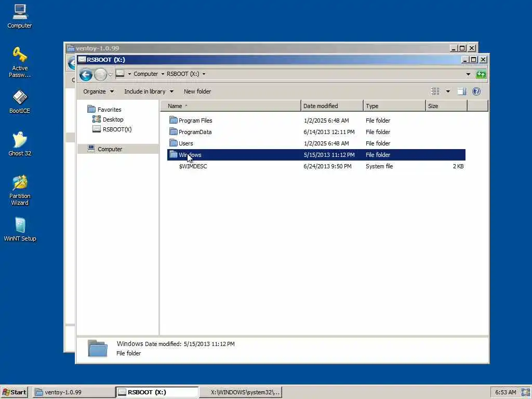Select the ProgramData row name
The width and height of the screenshot is (532, 399).
tap(195, 132)
